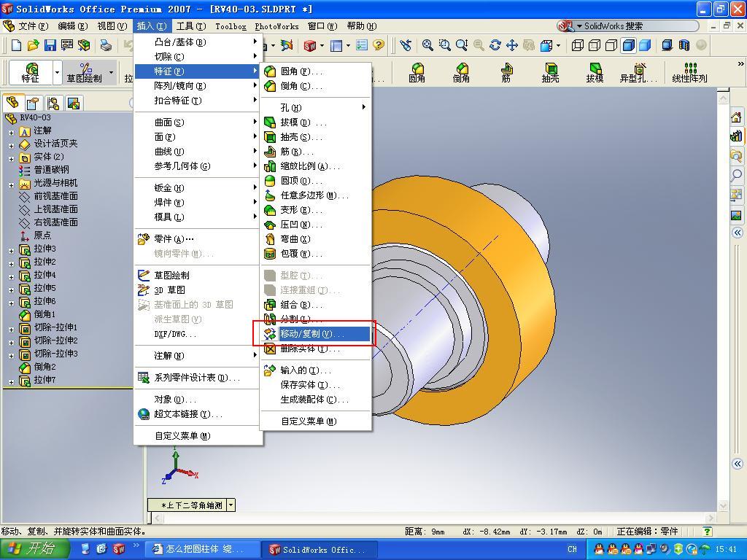
Task: Toggle Shaded With Edges display icon
Action: click(629, 45)
